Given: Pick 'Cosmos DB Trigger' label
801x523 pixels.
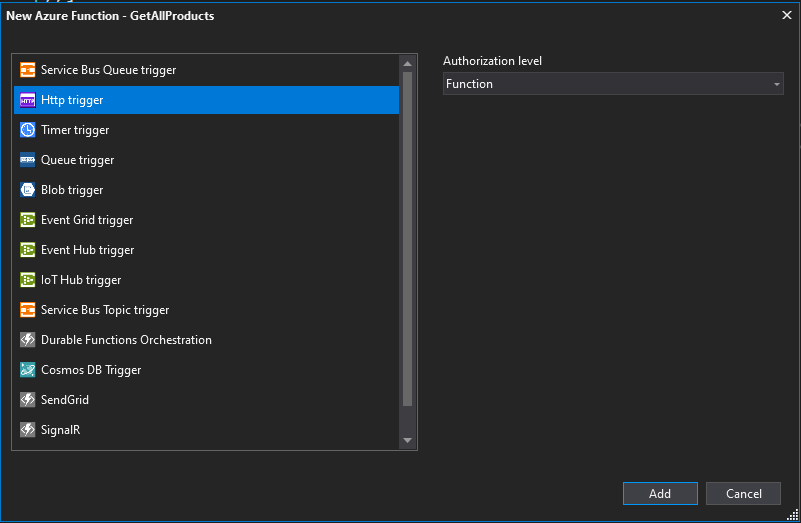Looking at the screenshot, I should tap(91, 370).
